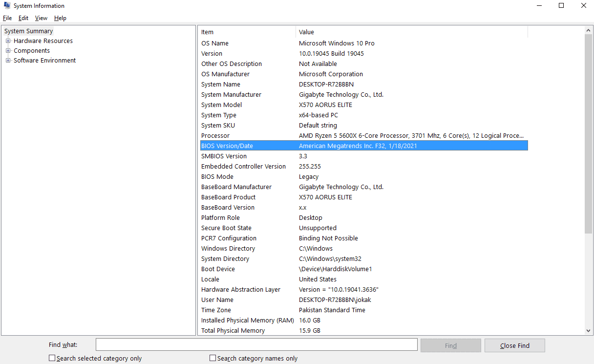Click the Item column header
This screenshot has width=594, height=364.
[247, 32]
